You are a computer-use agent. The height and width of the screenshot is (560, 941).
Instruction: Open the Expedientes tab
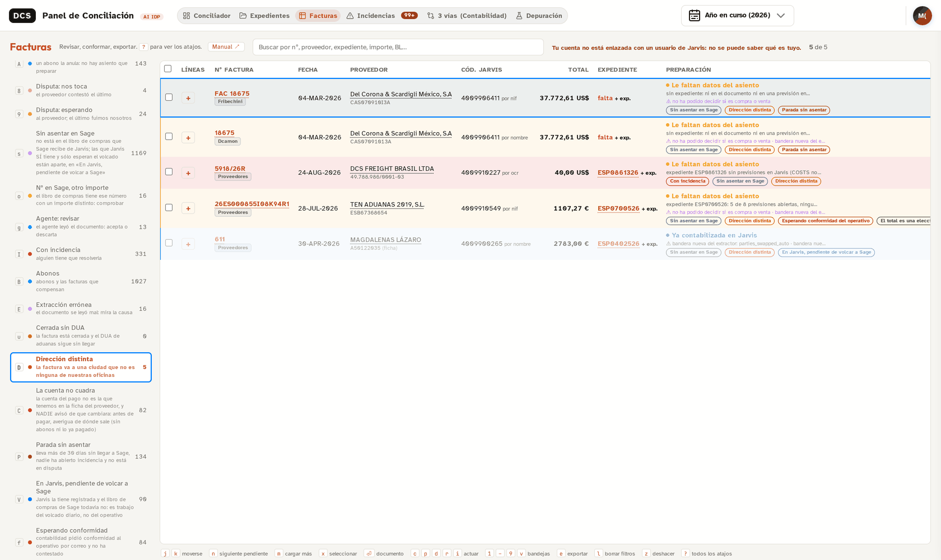264,16
